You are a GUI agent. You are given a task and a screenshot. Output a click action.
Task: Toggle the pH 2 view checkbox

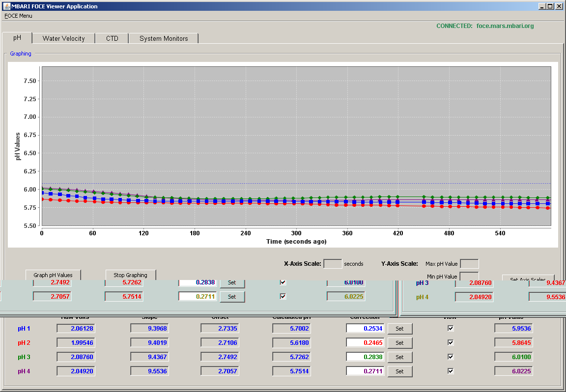pos(451,342)
